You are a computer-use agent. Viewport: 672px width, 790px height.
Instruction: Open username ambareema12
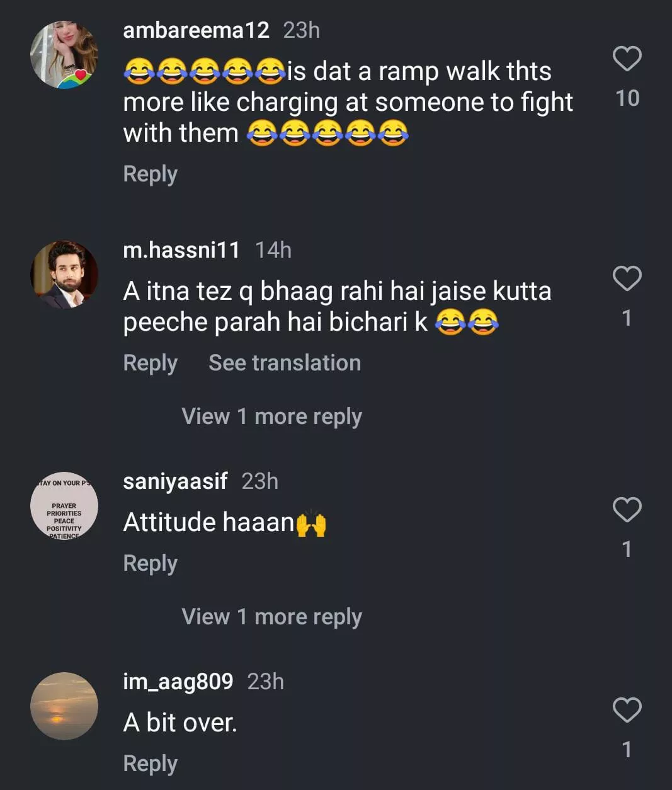tap(196, 30)
